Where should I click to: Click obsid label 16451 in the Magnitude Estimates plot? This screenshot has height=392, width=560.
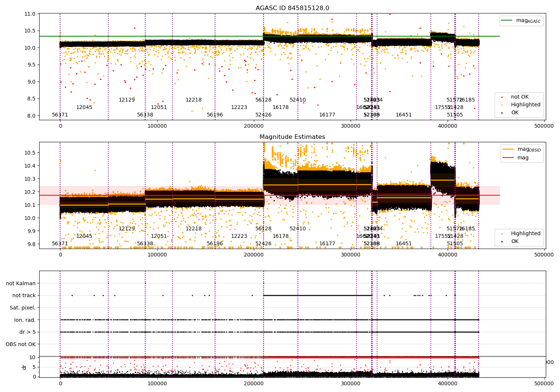[x=404, y=244]
